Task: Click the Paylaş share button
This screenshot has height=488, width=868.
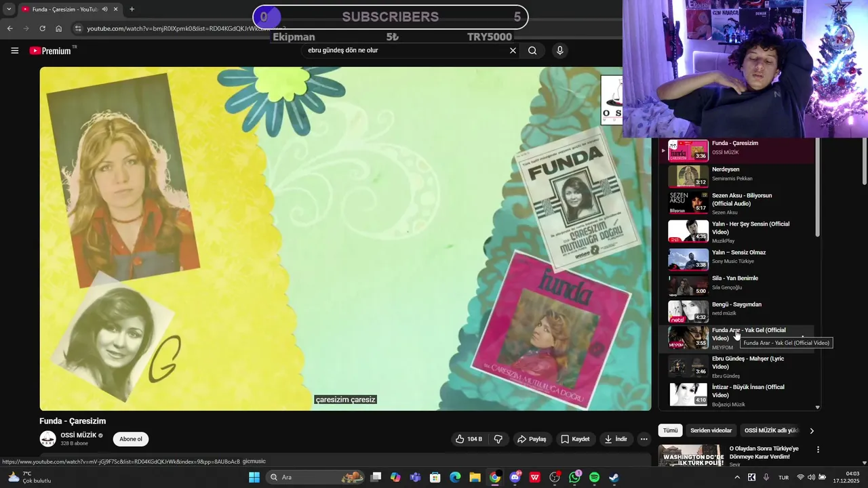Action: [532, 439]
